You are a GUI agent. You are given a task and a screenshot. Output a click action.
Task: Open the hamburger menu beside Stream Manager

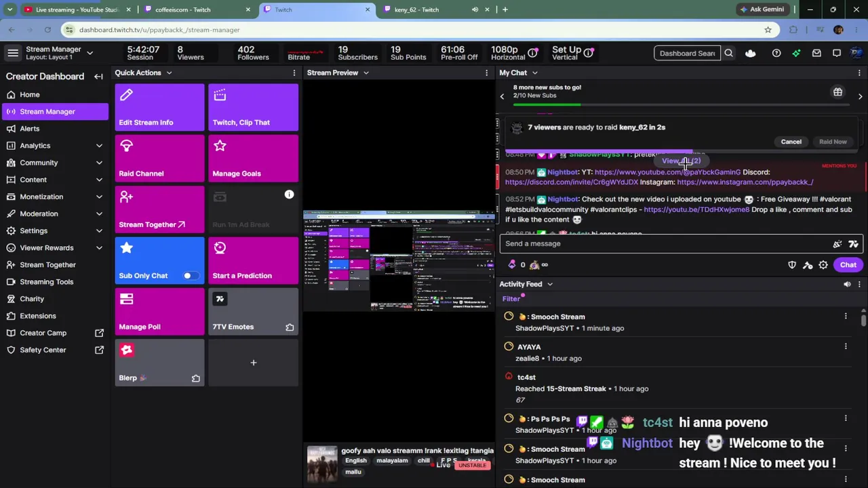click(x=12, y=53)
